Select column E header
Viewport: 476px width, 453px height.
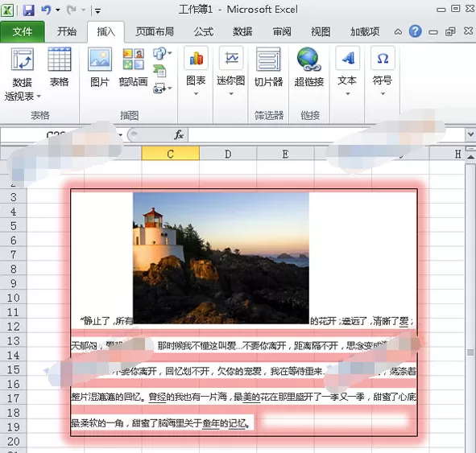pyautogui.click(x=285, y=154)
